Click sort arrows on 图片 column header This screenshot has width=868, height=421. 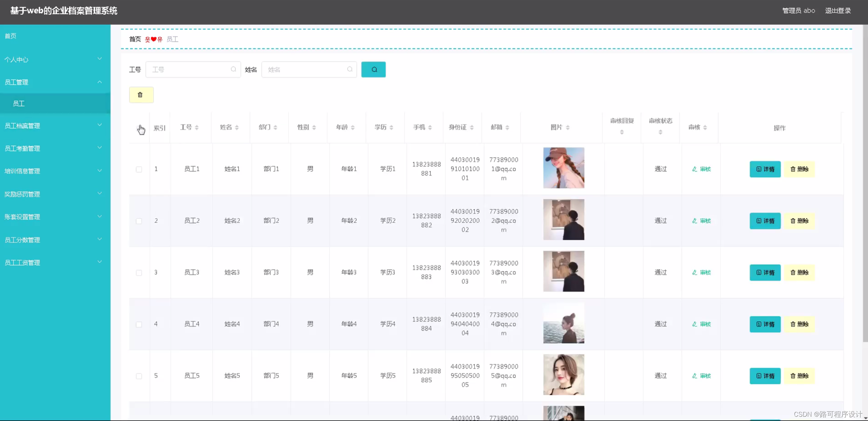[568, 127]
